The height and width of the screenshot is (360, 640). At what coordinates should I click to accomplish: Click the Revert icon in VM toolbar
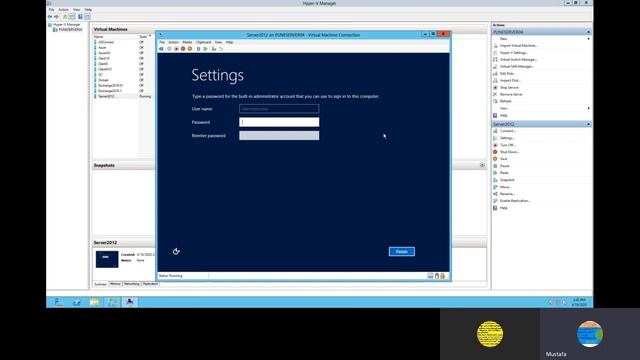(221, 49)
